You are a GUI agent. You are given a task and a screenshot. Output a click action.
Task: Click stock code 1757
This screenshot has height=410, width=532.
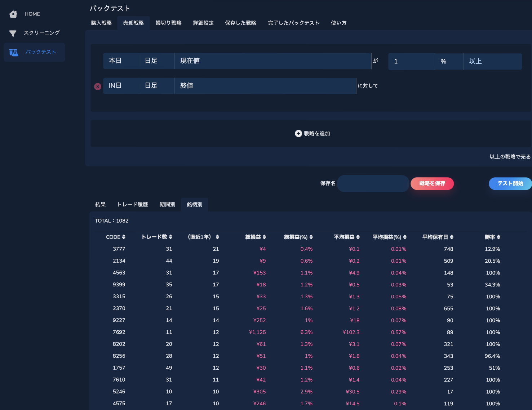pos(119,368)
